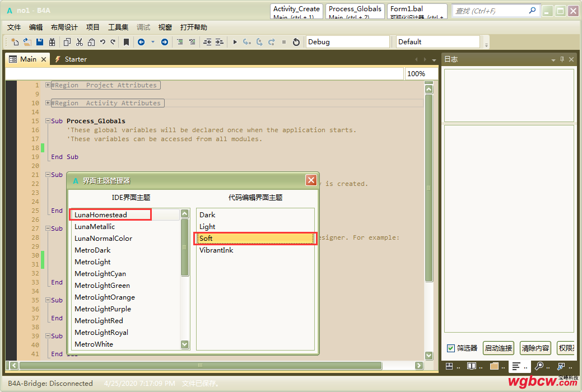The height and width of the screenshot is (392, 582).
Task: Open the Default configuration combo box
Action: click(438, 42)
